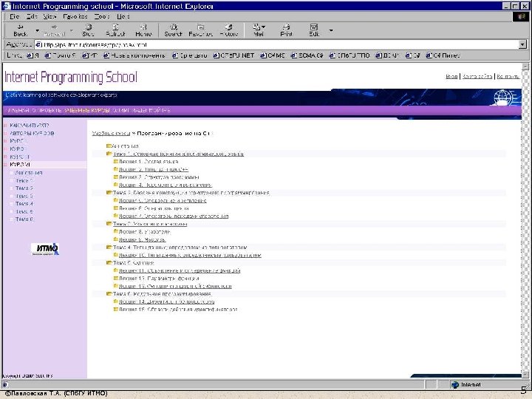
Task: Collapse the Тема 4 folder in course tree
Action: (x=109, y=248)
